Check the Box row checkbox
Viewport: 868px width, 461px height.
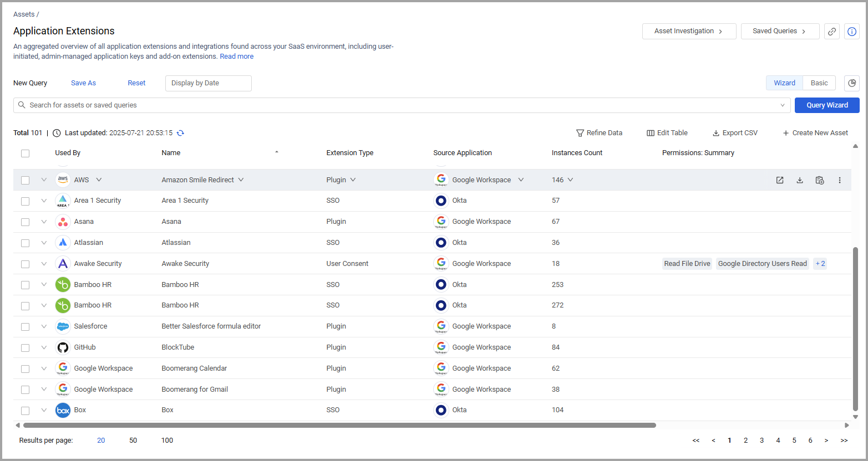[25, 411]
